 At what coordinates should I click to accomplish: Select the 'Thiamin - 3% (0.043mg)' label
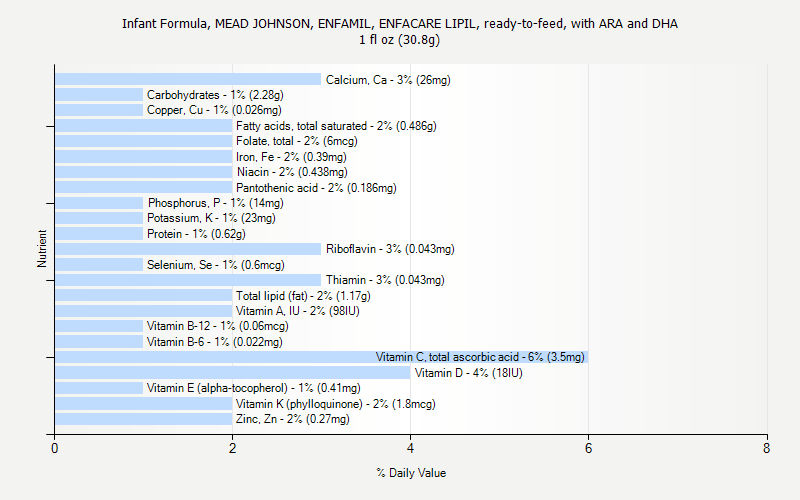[385, 280]
